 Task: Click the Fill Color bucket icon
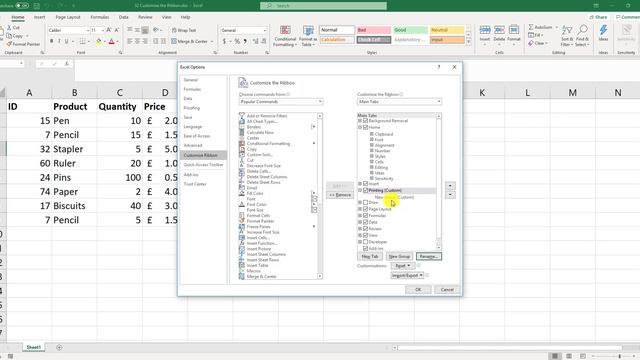click(x=99, y=41)
